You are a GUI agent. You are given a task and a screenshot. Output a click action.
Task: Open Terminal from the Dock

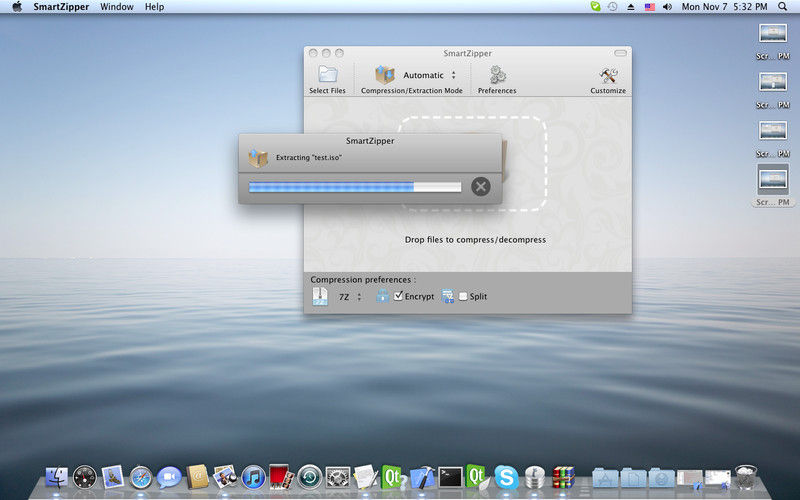coord(451,478)
